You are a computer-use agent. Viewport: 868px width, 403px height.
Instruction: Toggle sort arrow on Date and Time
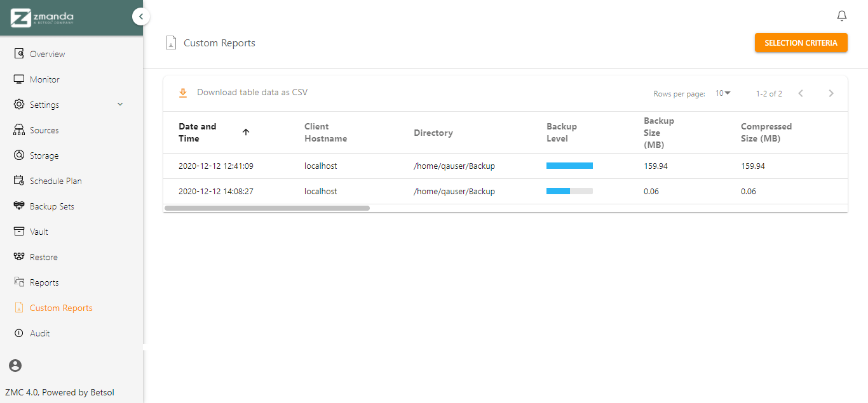click(x=246, y=132)
